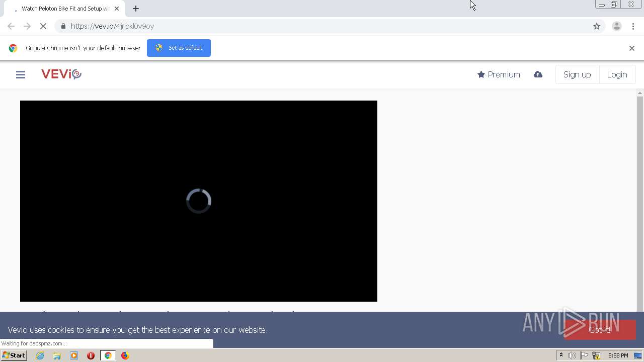Click the 8:58 PM clock
The width and height of the screenshot is (644, 362).
[618, 355]
